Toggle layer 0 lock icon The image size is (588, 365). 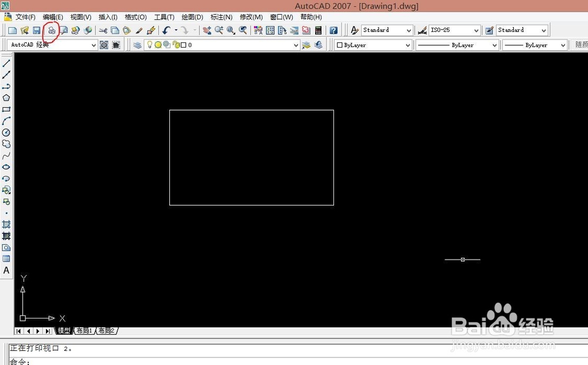(x=175, y=45)
